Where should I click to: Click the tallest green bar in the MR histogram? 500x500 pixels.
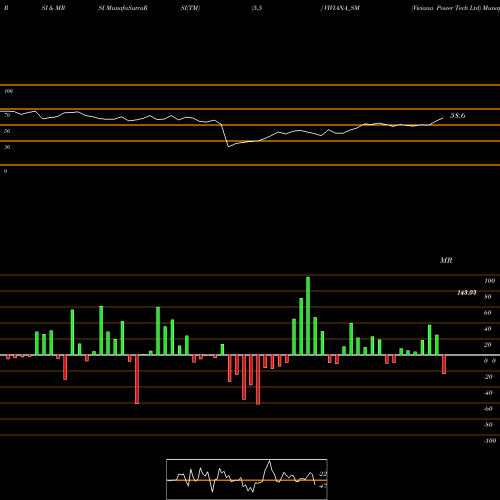pyautogui.click(x=308, y=316)
